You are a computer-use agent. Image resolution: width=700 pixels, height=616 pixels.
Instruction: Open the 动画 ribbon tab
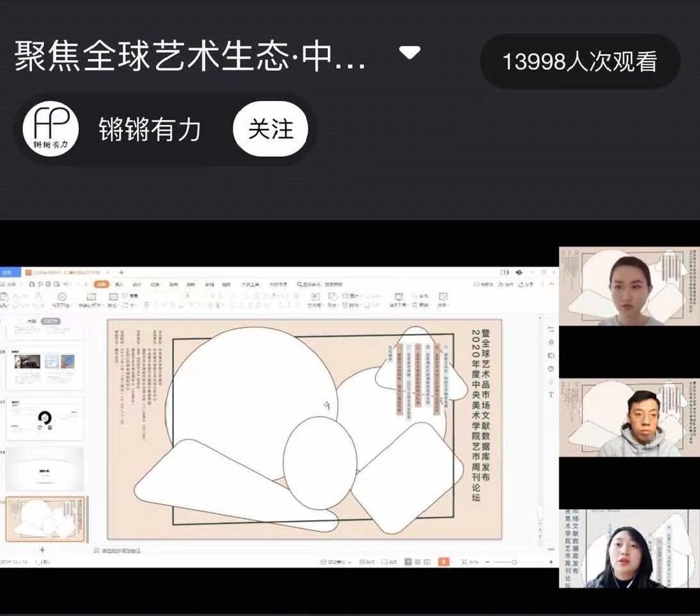tap(173, 285)
